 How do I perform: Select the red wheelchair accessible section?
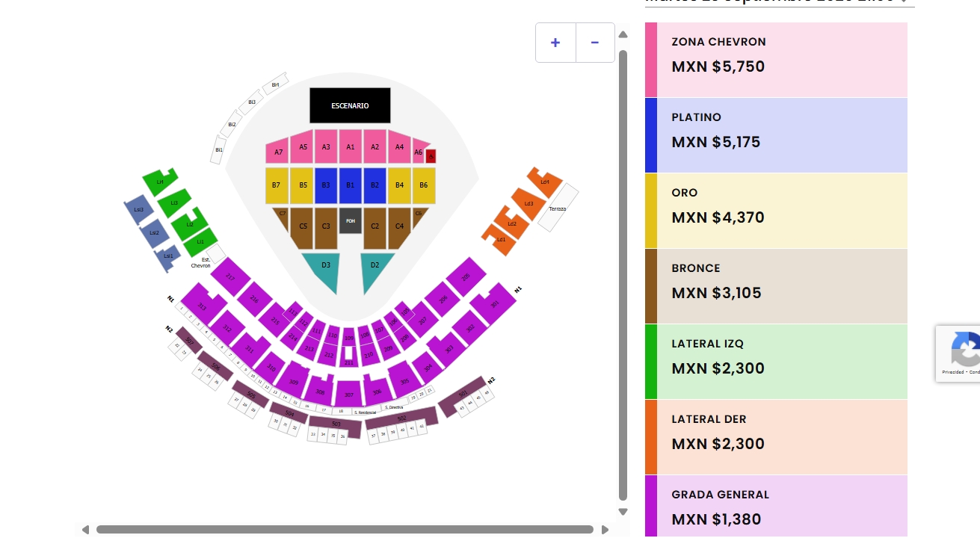(431, 156)
